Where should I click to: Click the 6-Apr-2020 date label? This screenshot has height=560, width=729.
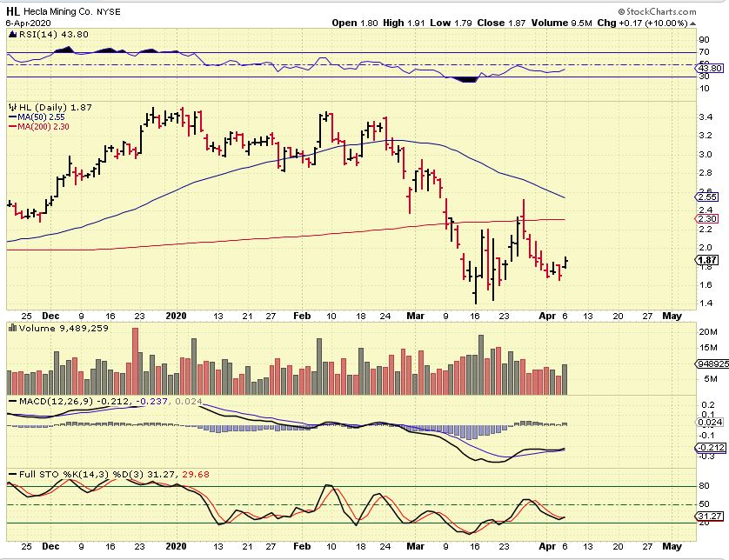click(x=29, y=23)
